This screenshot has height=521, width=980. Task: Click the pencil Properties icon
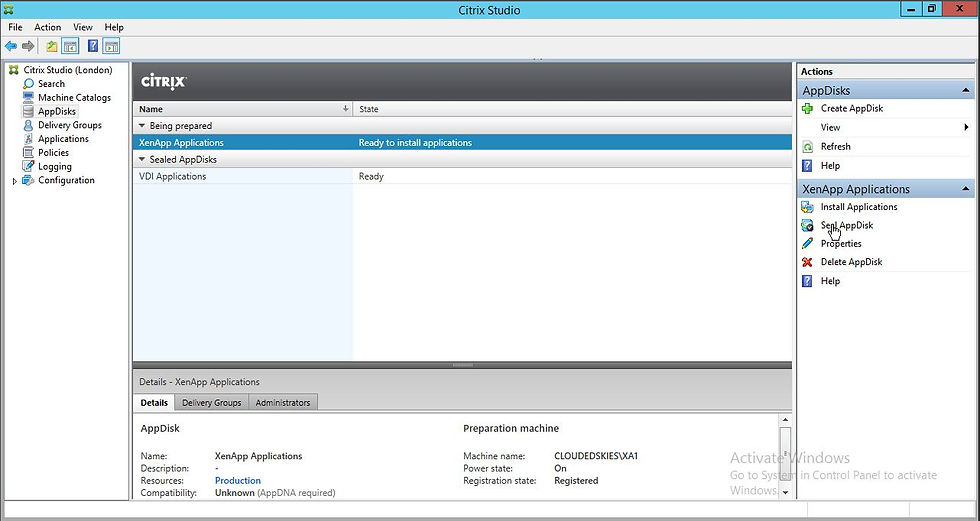(808, 244)
